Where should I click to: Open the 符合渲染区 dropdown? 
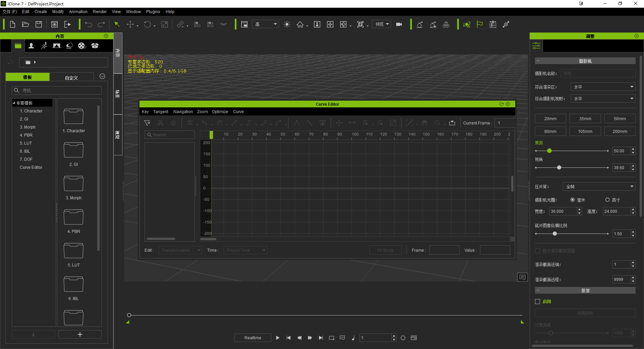tap(603, 87)
